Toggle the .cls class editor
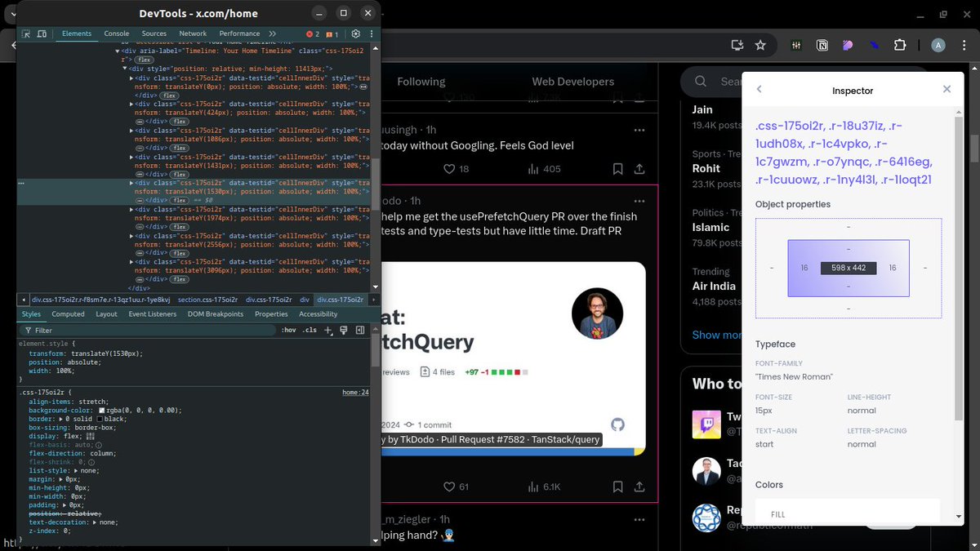Screen dimensions: 980x551 310,331
